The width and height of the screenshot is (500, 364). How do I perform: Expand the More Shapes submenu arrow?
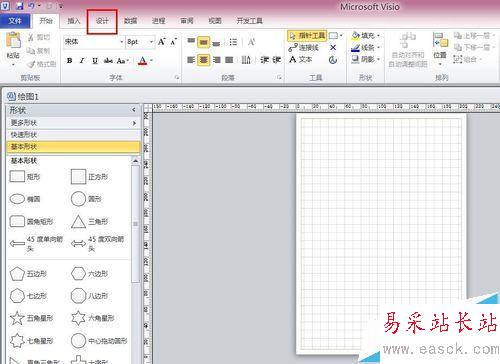[x=134, y=123]
